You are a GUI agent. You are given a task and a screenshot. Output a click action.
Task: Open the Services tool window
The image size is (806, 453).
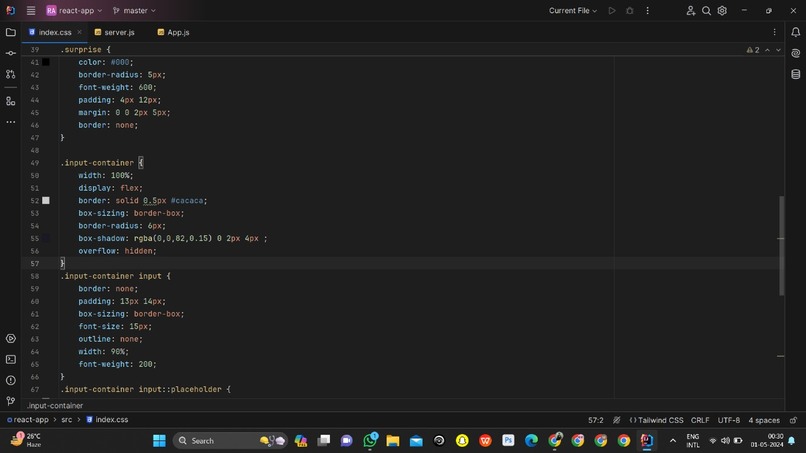(x=11, y=338)
